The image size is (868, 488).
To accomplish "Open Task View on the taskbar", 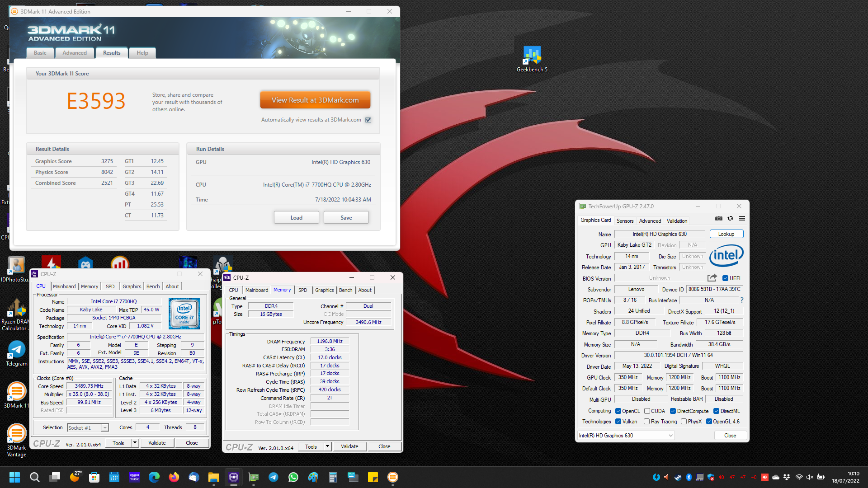I will (x=55, y=477).
